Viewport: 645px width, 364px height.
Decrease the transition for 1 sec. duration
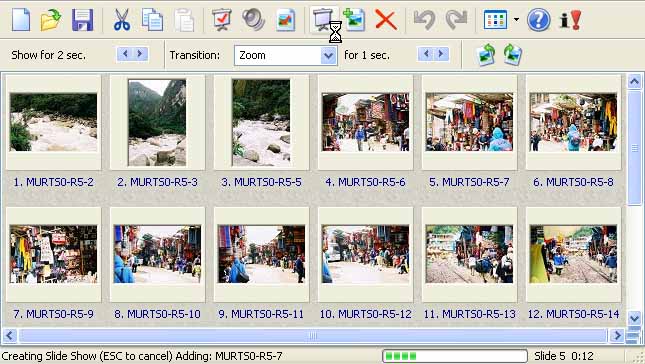(x=426, y=54)
